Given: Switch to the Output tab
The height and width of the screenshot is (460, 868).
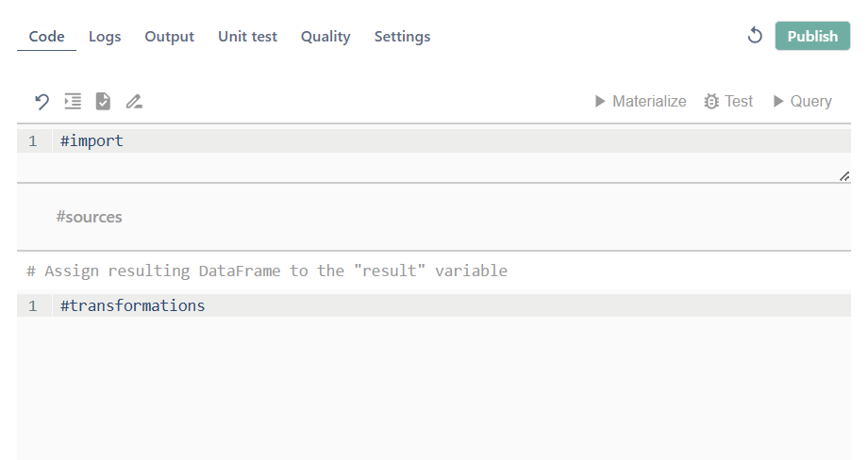Looking at the screenshot, I should pyautogui.click(x=170, y=37).
